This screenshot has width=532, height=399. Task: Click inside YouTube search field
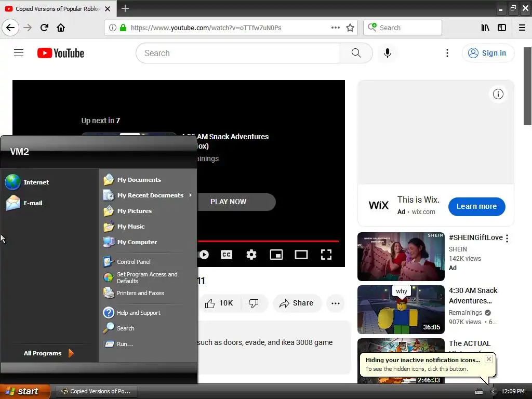point(238,53)
